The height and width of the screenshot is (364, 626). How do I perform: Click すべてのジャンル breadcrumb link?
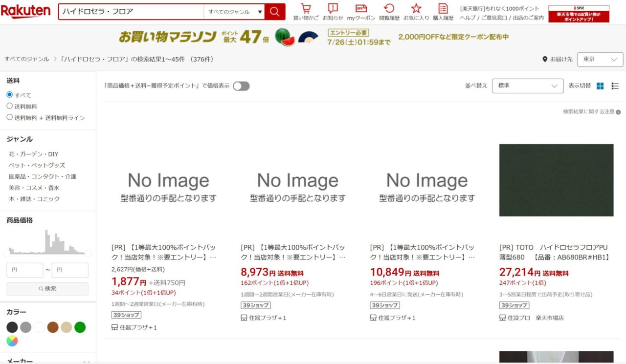(27, 59)
